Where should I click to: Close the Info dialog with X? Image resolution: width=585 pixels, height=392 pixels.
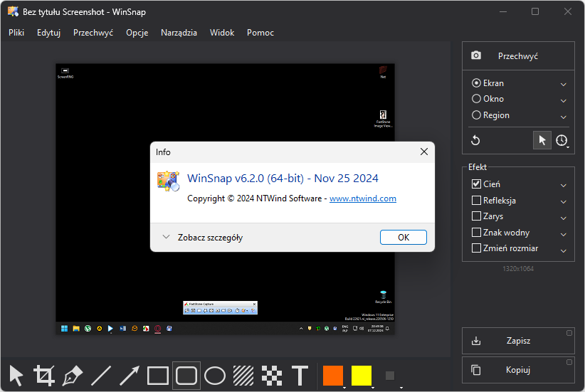[x=424, y=152]
